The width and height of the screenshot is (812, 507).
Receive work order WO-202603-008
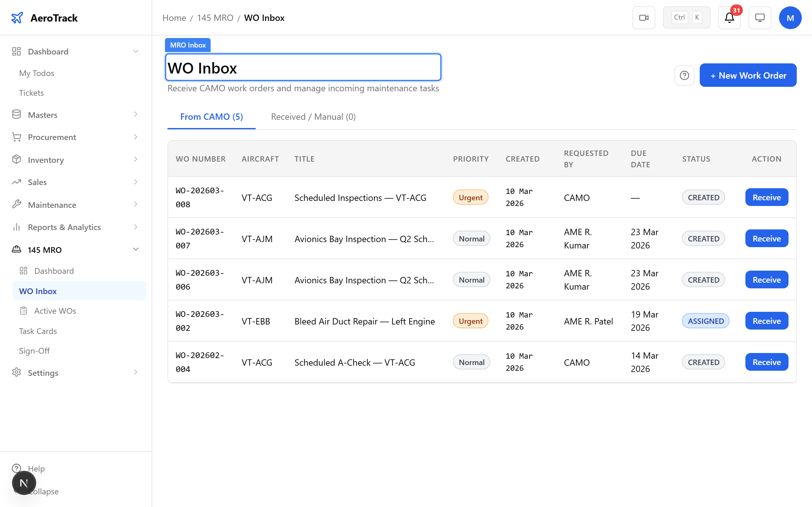(766, 197)
